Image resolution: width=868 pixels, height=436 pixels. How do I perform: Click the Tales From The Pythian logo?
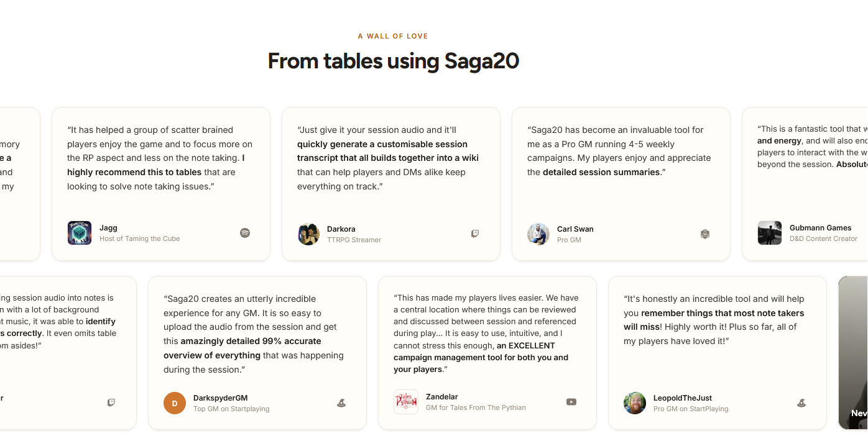pyautogui.click(x=406, y=402)
